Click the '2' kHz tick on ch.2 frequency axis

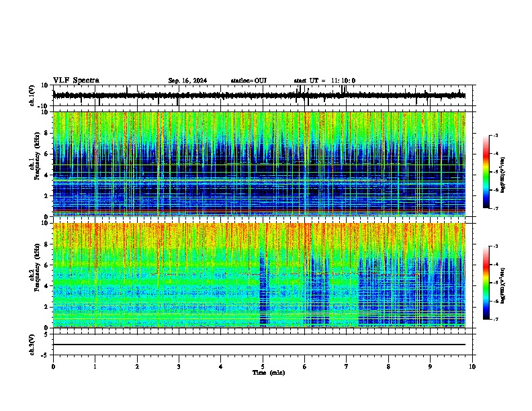click(x=46, y=307)
